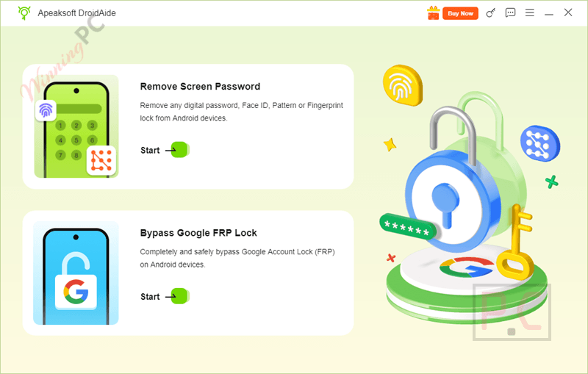
Task: Start Bypass Google FRP Lock
Action: 150,297
